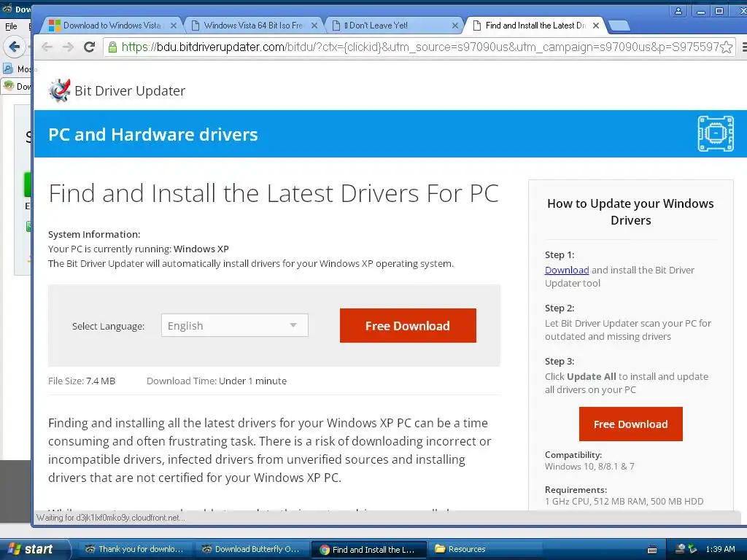Close the 'Windows Vista 64 Bit Iso' tab

tap(314, 26)
